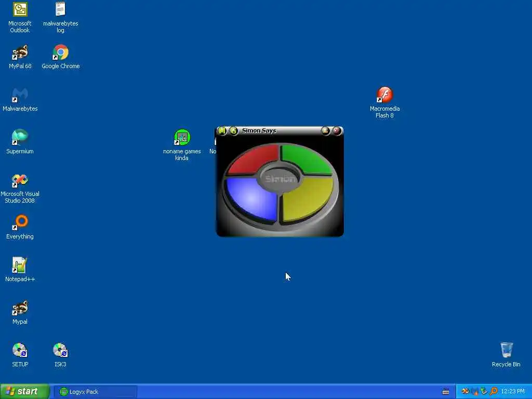This screenshot has width=532, height=399.
Task: Close the Simon Says window
Action: click(337, 130)
